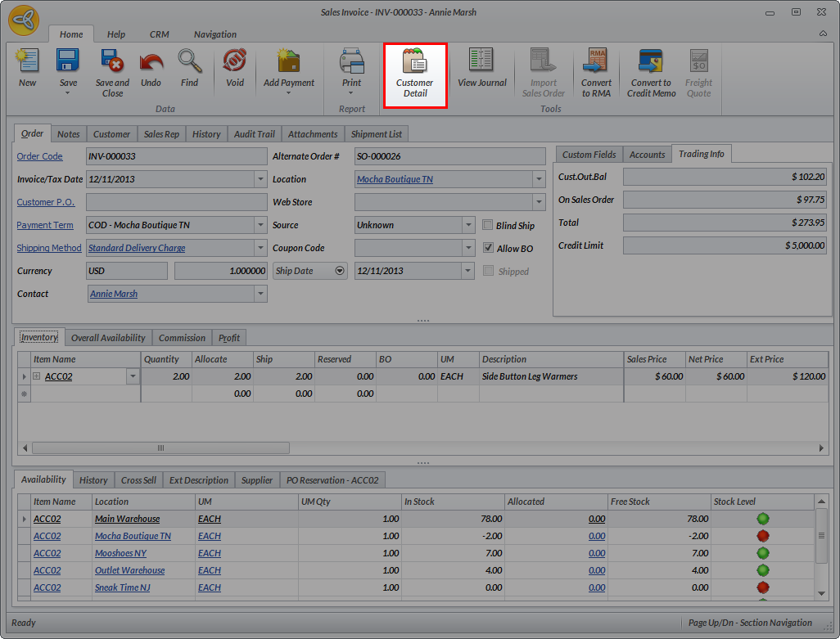Screen dimensions: 840x639
Task: Expand the Shipping Method dropdown
Action: click(x=260, y=248)
